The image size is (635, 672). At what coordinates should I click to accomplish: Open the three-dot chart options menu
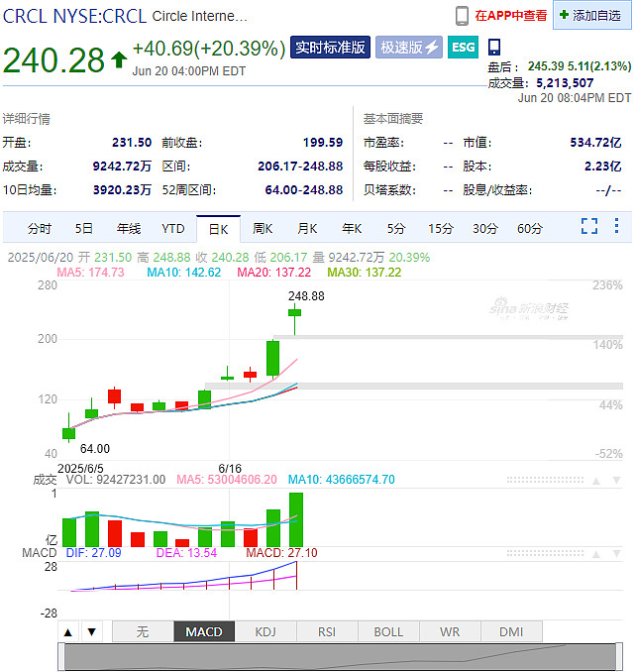tap(616, 226)
